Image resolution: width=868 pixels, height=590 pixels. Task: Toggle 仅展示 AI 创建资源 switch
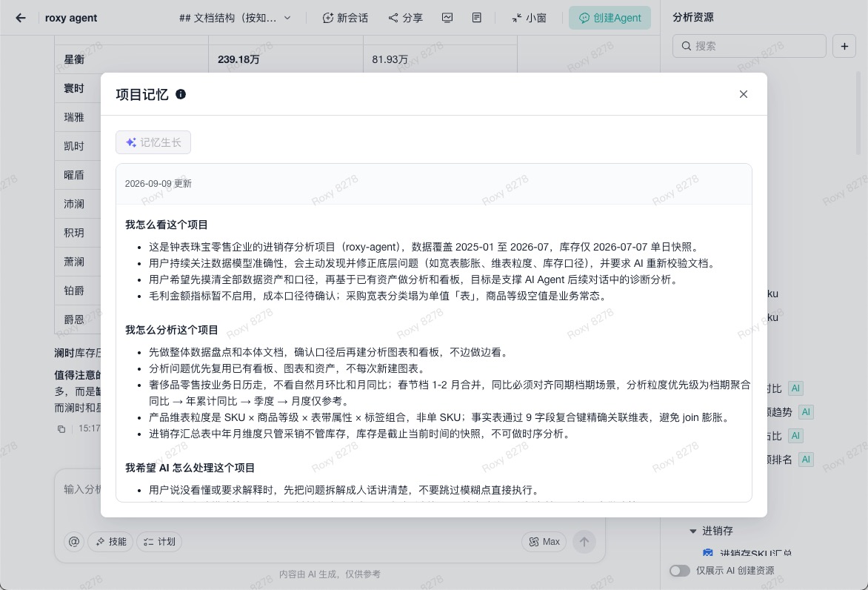click(680, 571)
